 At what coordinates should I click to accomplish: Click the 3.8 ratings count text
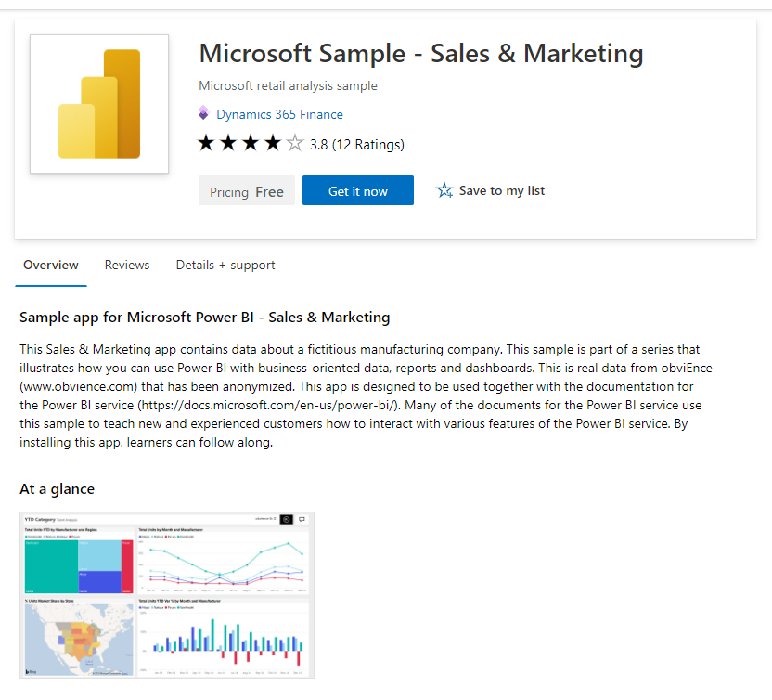point(359,145)
